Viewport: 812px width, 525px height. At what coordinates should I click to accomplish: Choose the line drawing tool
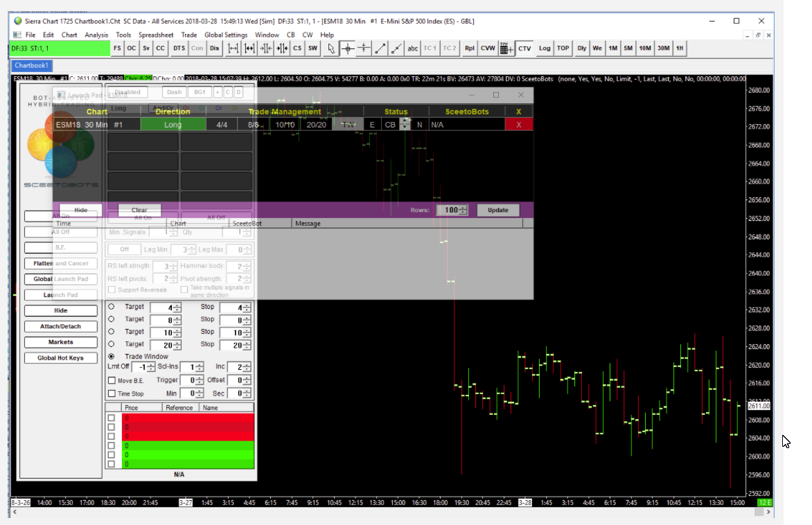[380, 48]
